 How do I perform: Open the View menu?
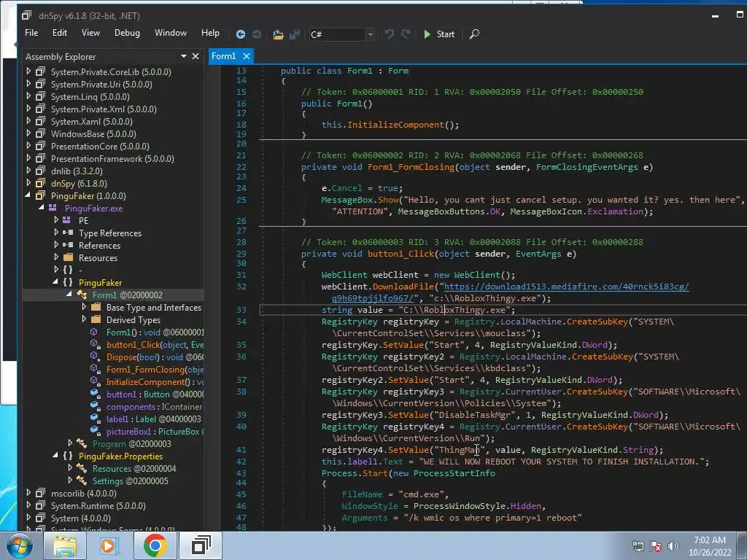[x=90, y=33]
